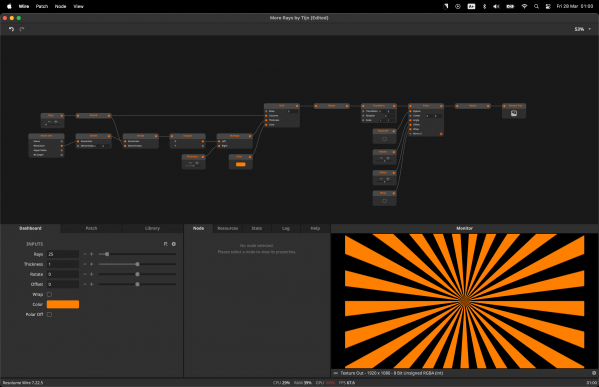Open the Node menu
599x387 pixels.
[60, 6]
